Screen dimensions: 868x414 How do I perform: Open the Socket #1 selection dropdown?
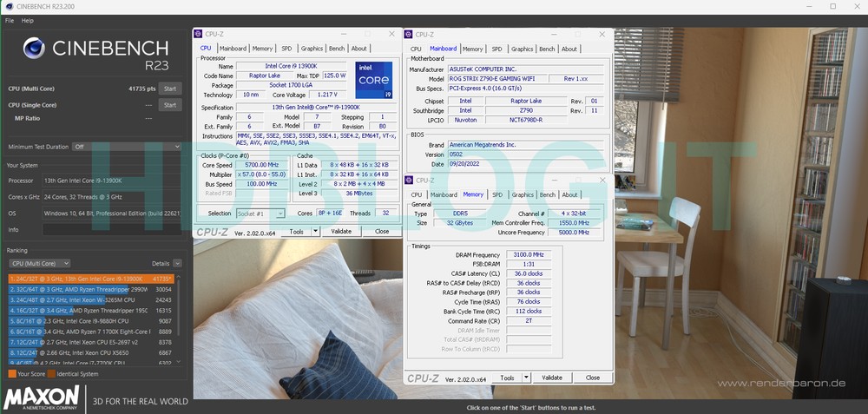coord(260,214)
